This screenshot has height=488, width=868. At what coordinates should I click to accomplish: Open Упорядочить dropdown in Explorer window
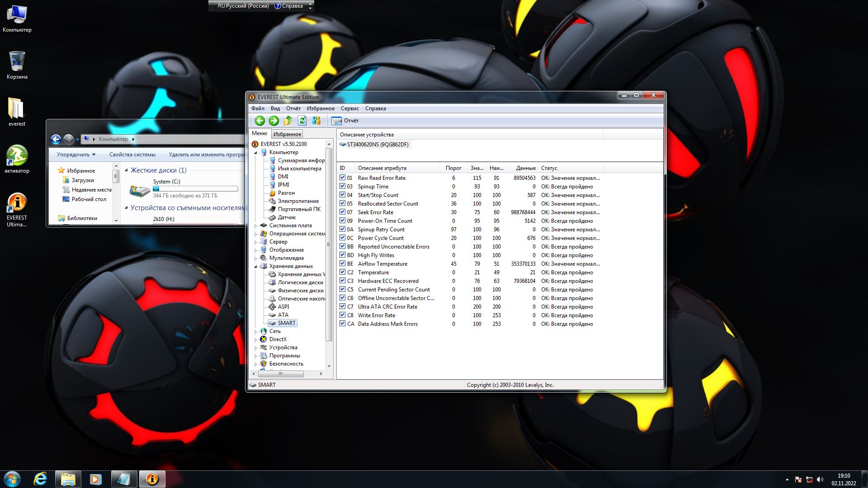click(76, 155)
